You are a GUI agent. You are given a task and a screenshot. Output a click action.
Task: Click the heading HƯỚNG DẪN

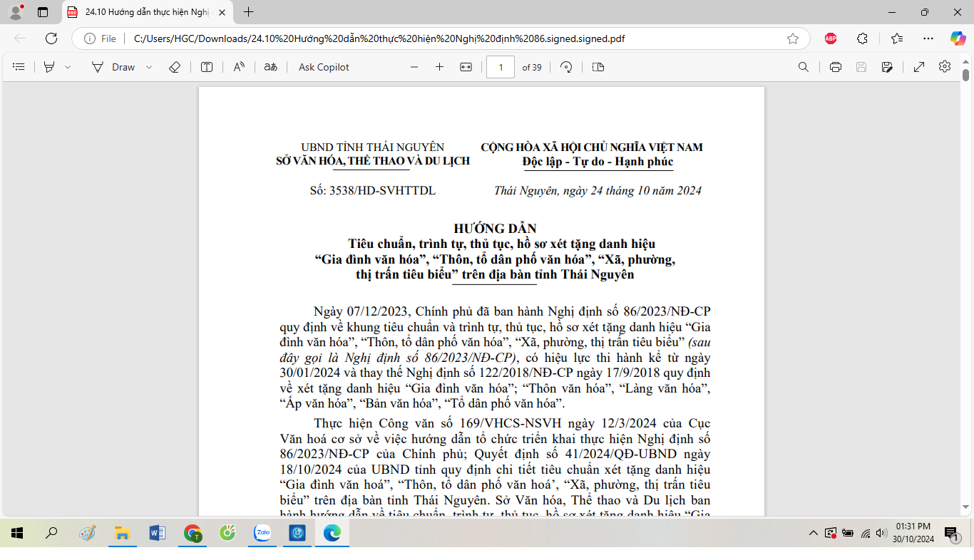click(495, 228)
